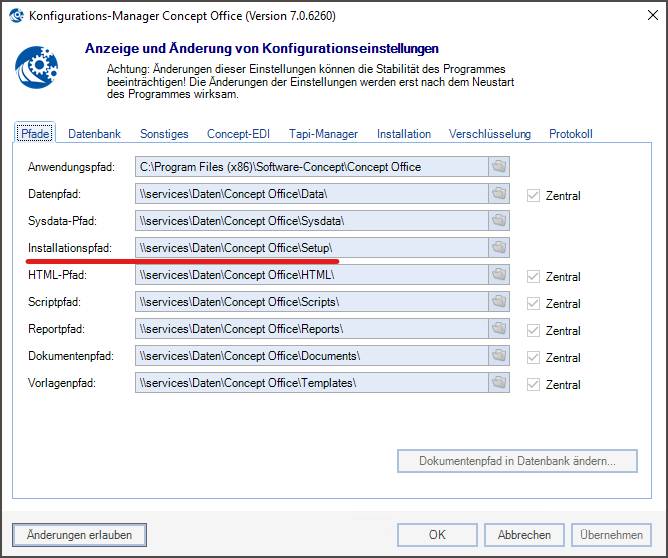The image size is (668, 558).
Task: Click the Änderungen erlauben button
Action: coord(79,535)
